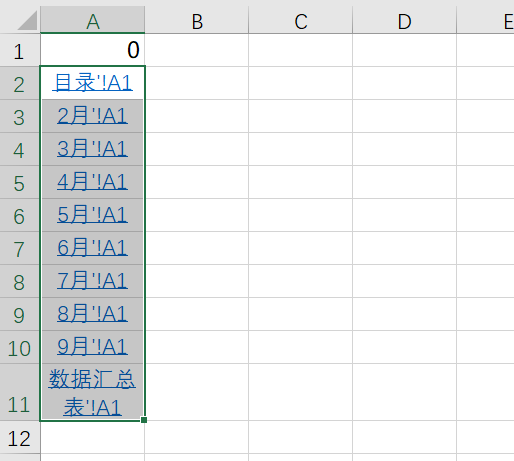The height and width of the screenshot is (461, 514).
Task: Select cell A1 containing 0
Action: (x=93, y=50)
